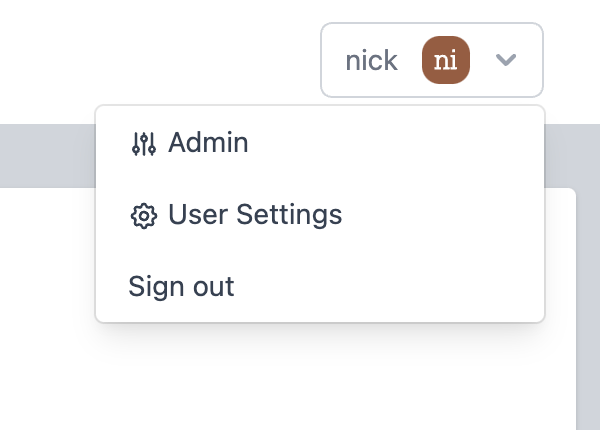
Task: Click the "User Settings" text label
Action: coord(255,215)
